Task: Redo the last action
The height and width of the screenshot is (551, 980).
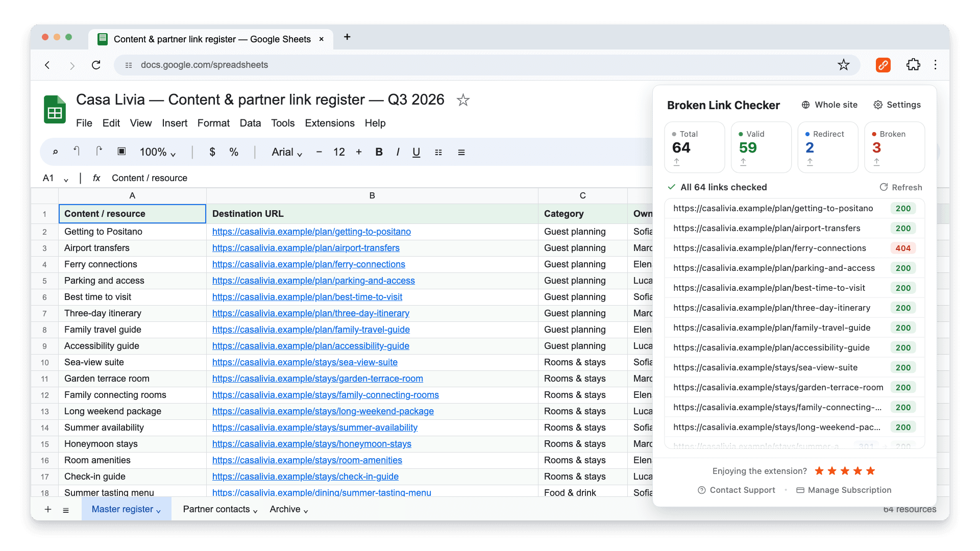Action: click(x=99, y=151)
